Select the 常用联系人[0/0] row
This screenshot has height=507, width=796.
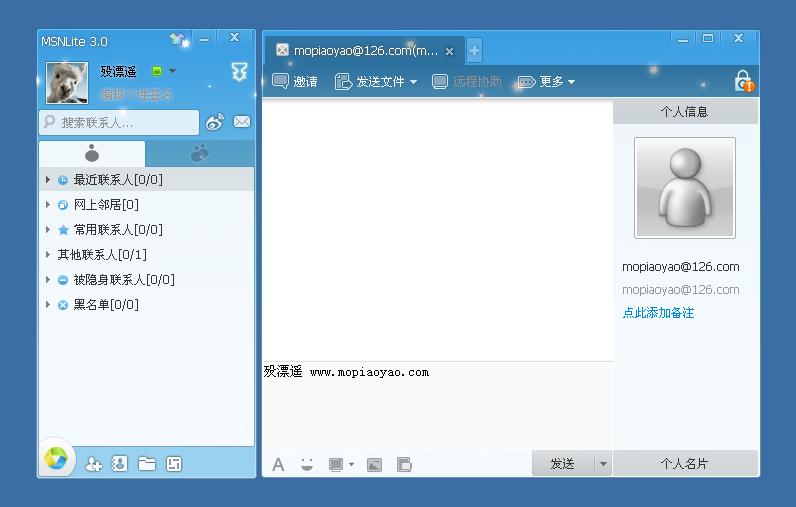pyautogui.click(x=146, y=229)
